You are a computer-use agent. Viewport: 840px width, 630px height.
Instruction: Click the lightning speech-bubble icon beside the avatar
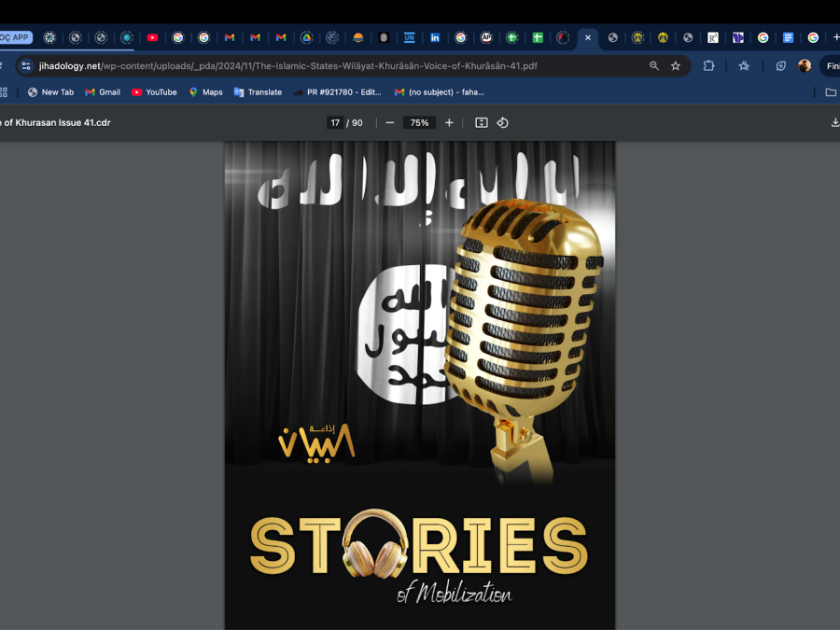[x=780, y=66]
